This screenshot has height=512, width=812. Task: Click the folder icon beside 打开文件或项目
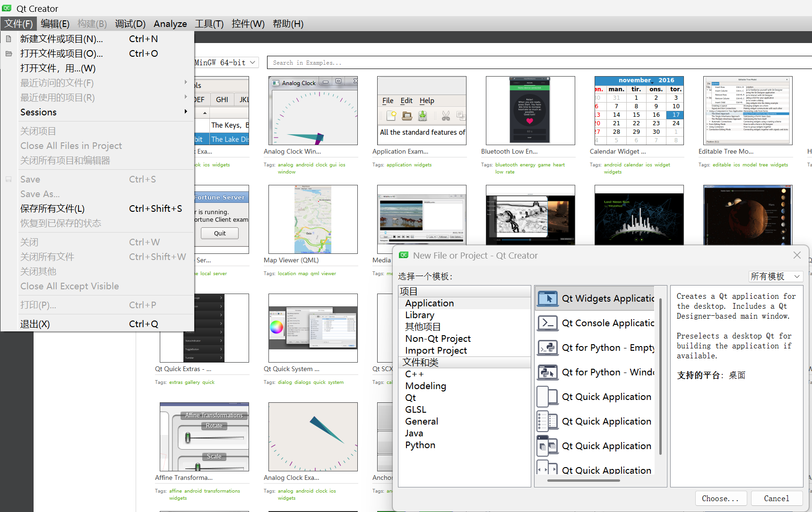pyautogui.click(x=9, y=53)
